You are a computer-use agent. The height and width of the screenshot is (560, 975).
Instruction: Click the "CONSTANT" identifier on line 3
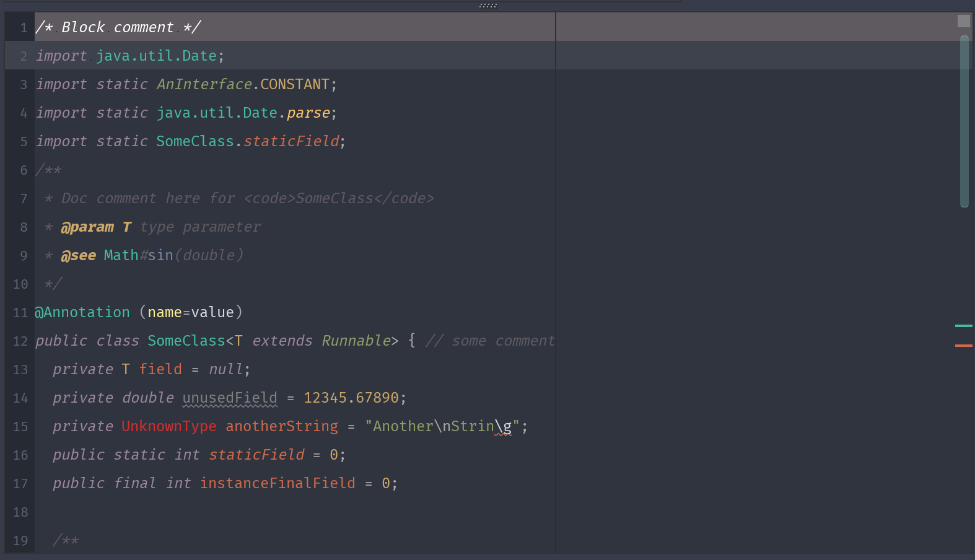[295, 84]
